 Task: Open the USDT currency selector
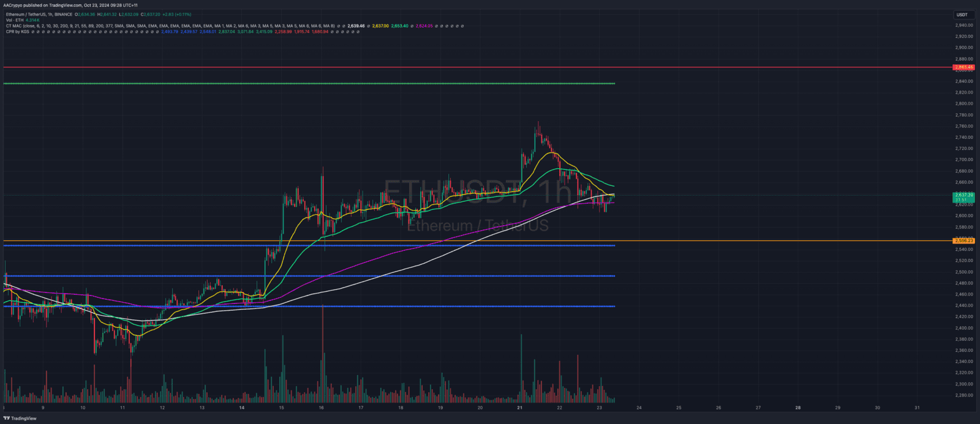(x=962, y=15)
